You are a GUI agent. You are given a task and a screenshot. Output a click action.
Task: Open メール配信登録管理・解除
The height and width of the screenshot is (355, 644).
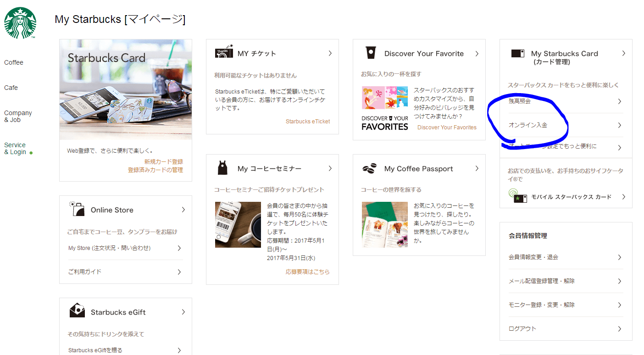click(x=566, y=281)
